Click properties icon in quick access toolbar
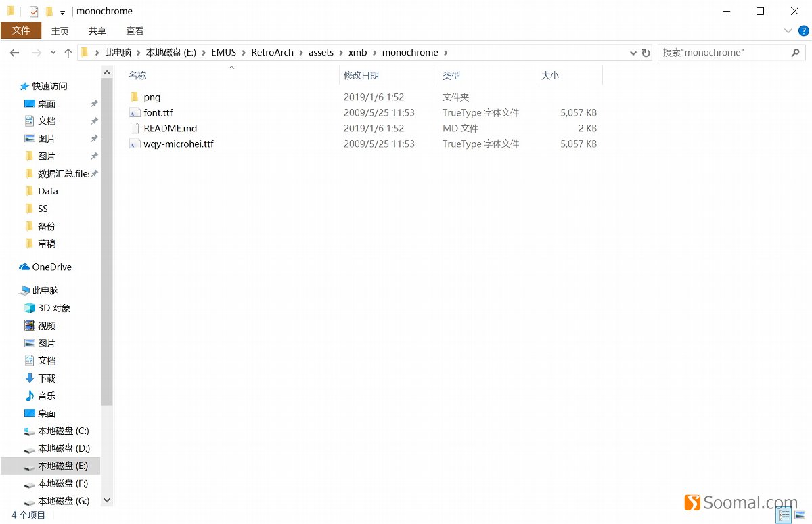 pyautogui.click(x=34, y=12)
